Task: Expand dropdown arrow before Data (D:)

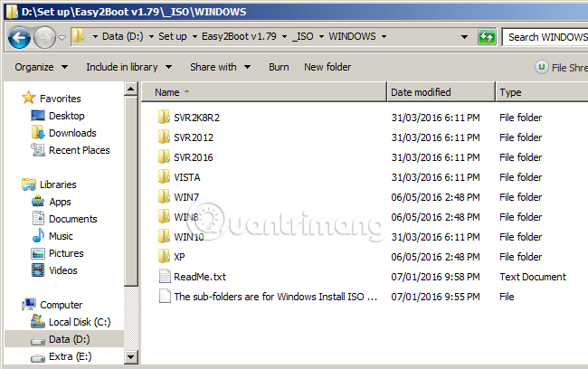Action: 95,36
